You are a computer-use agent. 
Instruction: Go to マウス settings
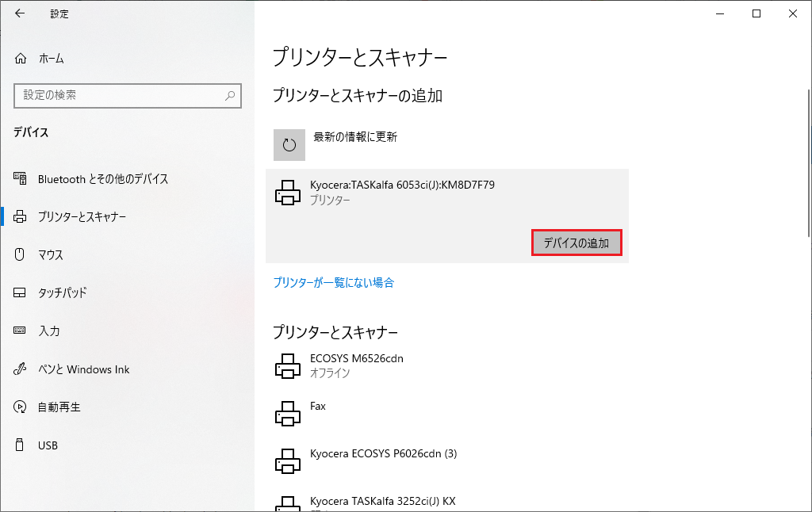pos(51,255)
